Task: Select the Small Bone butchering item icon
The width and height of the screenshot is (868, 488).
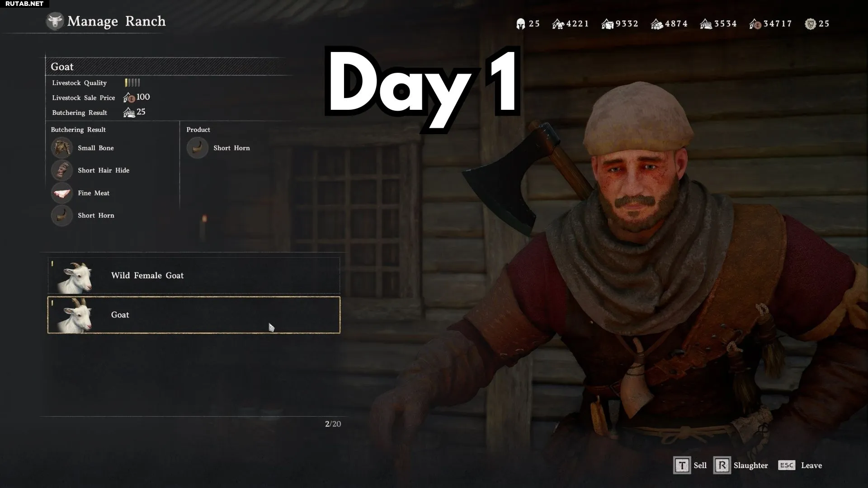Action: (61, 148)
